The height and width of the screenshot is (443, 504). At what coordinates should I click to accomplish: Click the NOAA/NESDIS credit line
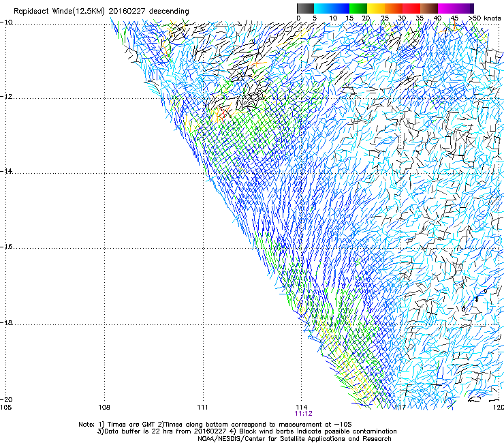(294, 439)
